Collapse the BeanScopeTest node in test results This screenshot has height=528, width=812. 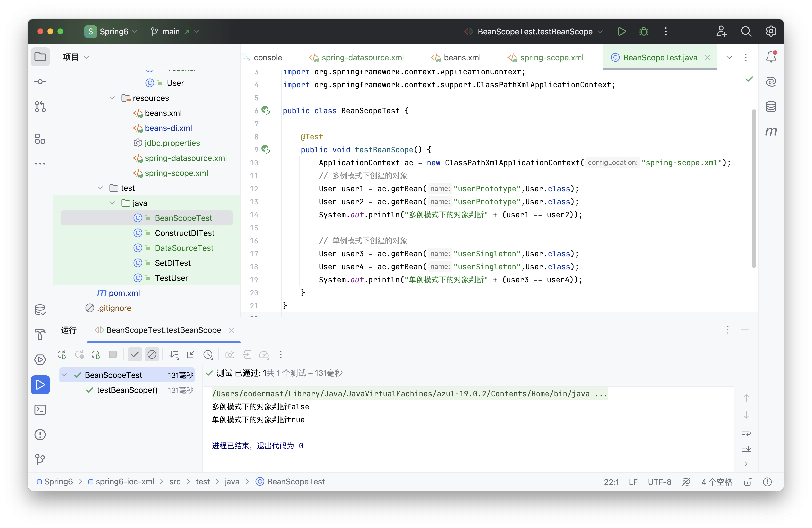(x=65, y=375)
